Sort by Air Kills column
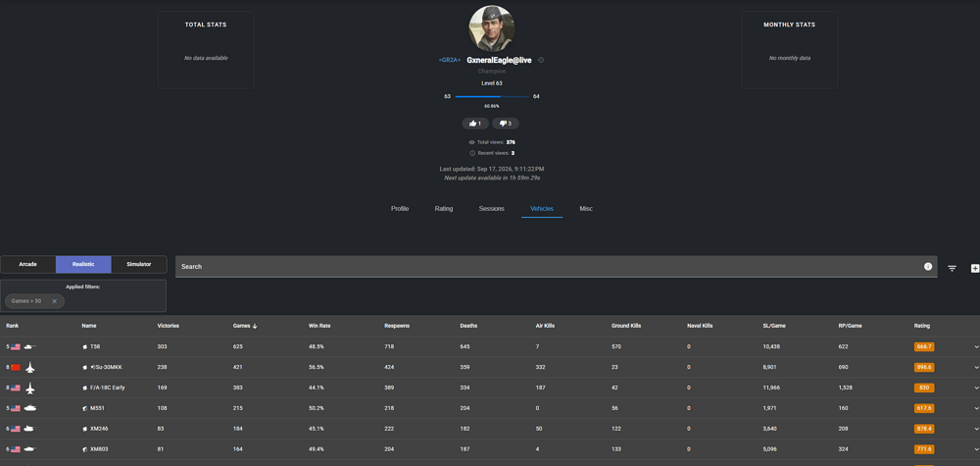This screenshot has height=466, width=980. point(545,326)
